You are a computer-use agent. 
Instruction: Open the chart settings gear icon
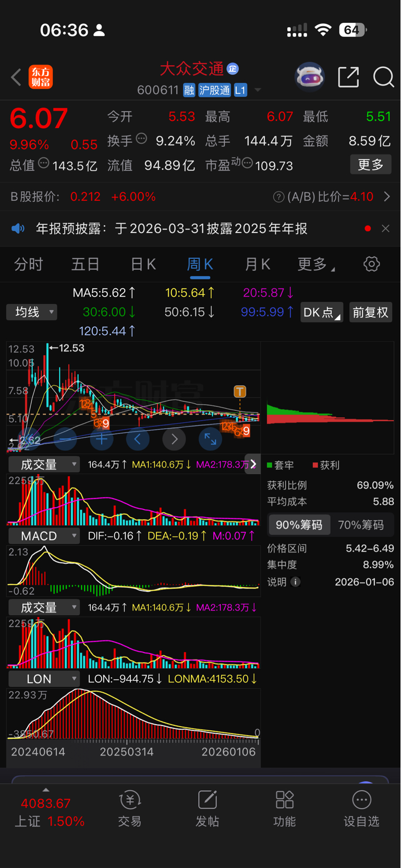click(x=372, y=264)
